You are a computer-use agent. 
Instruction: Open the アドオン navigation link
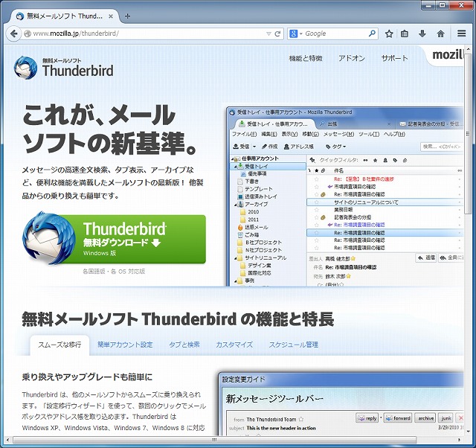click(352, 58)
